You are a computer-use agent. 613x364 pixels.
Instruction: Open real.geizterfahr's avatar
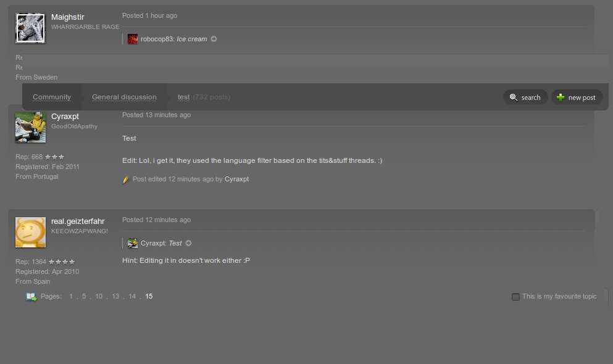(x=30, y=233)
